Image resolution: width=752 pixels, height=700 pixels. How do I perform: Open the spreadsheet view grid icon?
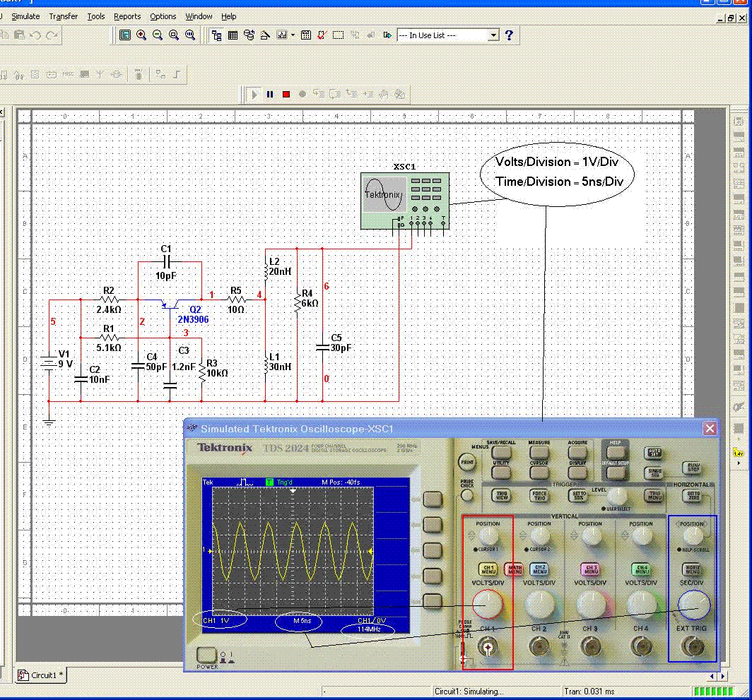point(233,35)
